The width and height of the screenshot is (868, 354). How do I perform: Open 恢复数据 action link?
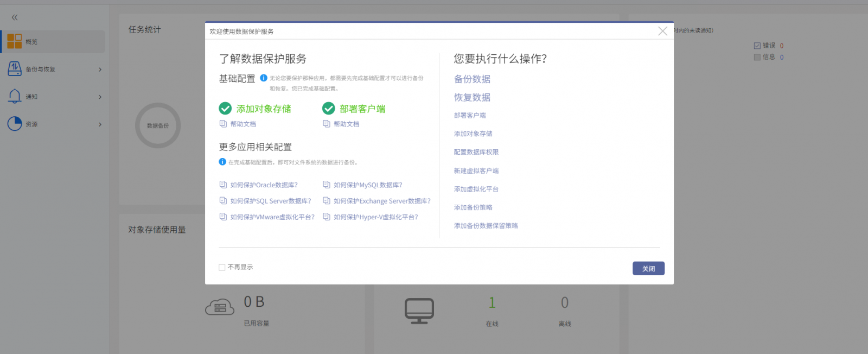472,97
